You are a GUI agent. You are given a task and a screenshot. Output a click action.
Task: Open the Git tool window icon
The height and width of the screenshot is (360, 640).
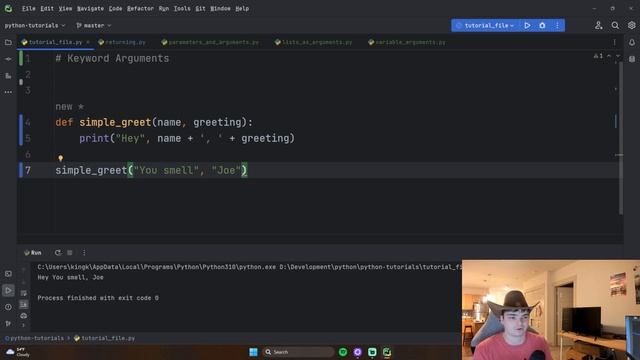click(x=8, y=323)
